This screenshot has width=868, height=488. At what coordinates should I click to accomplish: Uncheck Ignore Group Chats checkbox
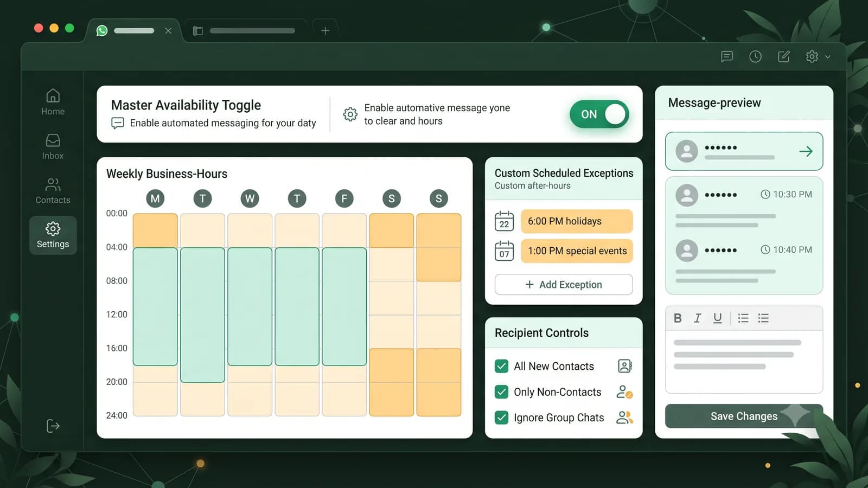[501, 418]
